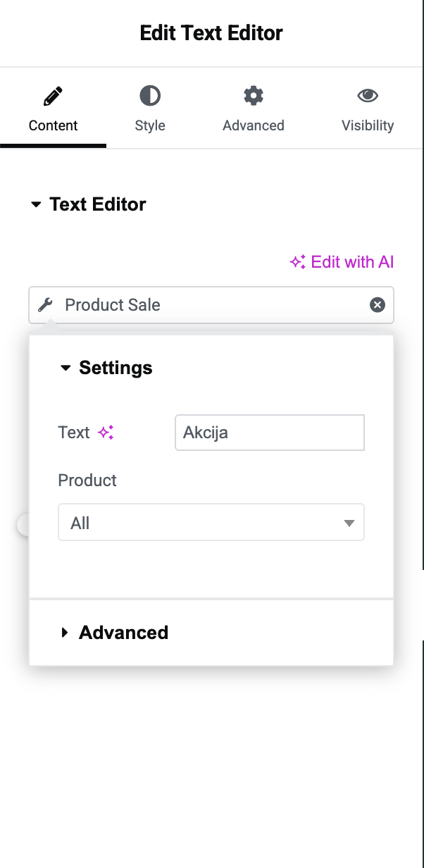Click the gear icon above Advanced
This screenshot has width=424, height=868.
[x=254, y=96]
